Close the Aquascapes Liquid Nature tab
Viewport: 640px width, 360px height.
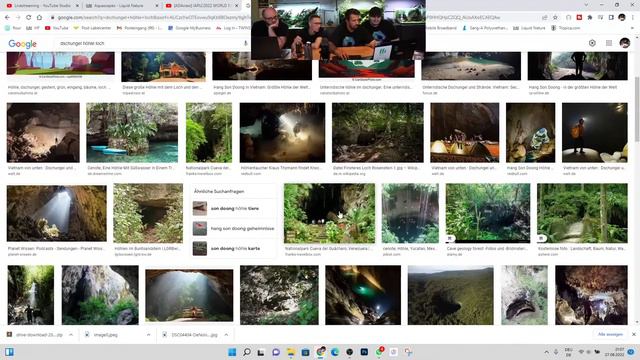coord(157,6)
